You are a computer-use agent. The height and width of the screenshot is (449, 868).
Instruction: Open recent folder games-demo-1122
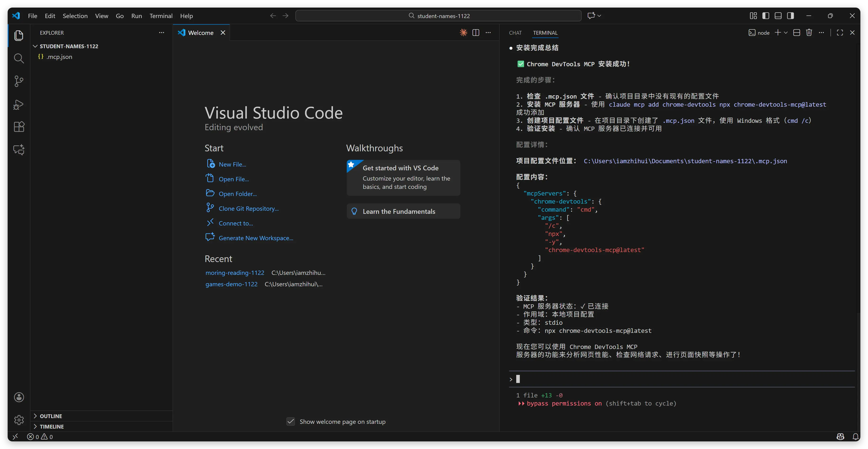pyautogui.click(x=231, y=284)
